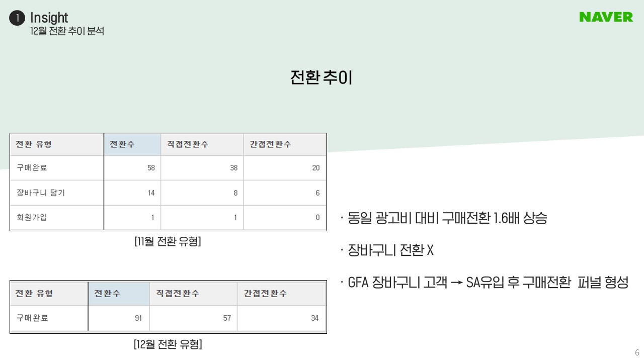644x362 pixels.
Task: Select the 구매완료 row in November table
Action: [168, 168]
